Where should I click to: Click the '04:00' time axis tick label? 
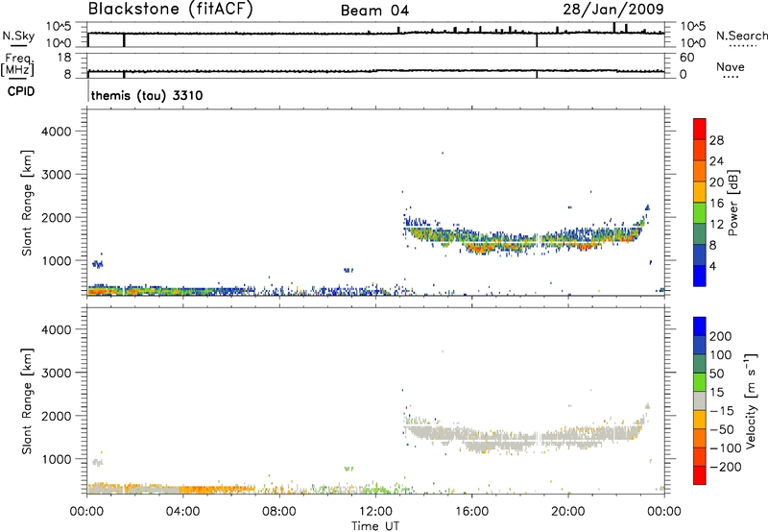pyautogui.click(x=182, y=512)
